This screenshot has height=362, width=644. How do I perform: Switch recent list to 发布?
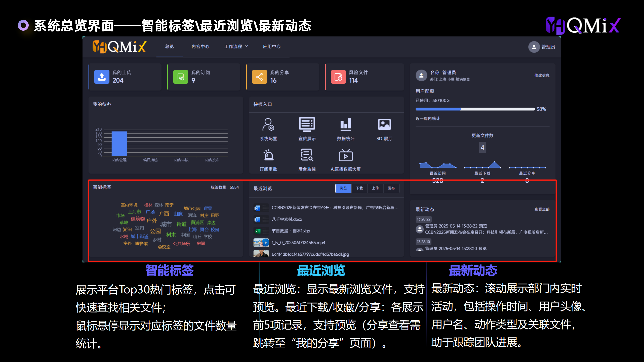391,188
